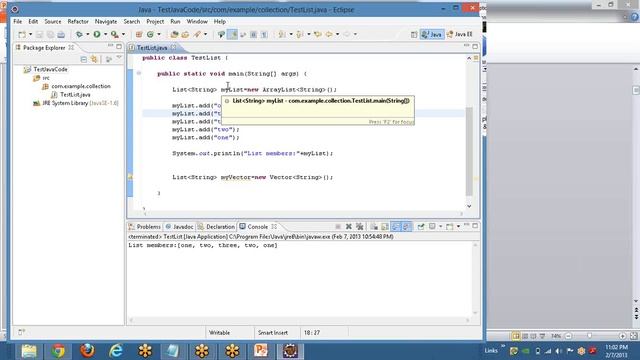Click the Search flashlight toolbar icon

coord(197,35)
